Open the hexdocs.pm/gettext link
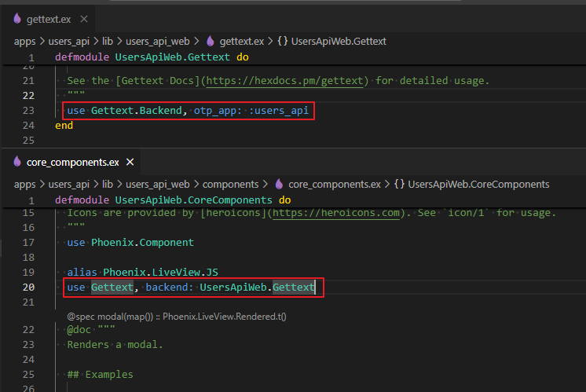 [x=284, y=81]
